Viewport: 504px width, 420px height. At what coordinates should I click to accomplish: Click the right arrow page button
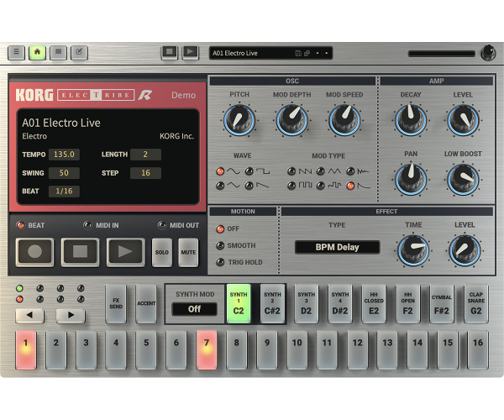click(71, 316)
